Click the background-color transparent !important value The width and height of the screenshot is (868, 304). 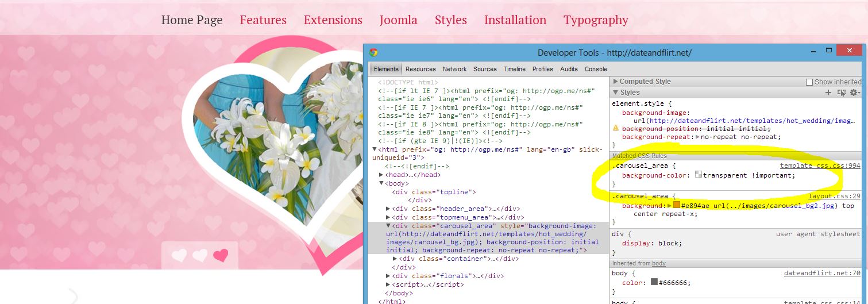click(x=749, y=175)
